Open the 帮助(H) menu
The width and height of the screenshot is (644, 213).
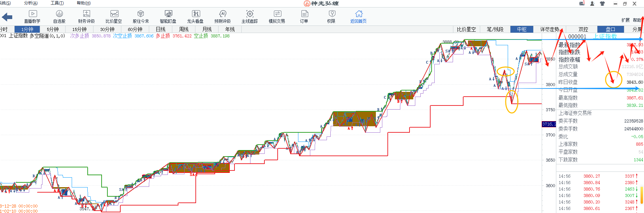point(84,3)
